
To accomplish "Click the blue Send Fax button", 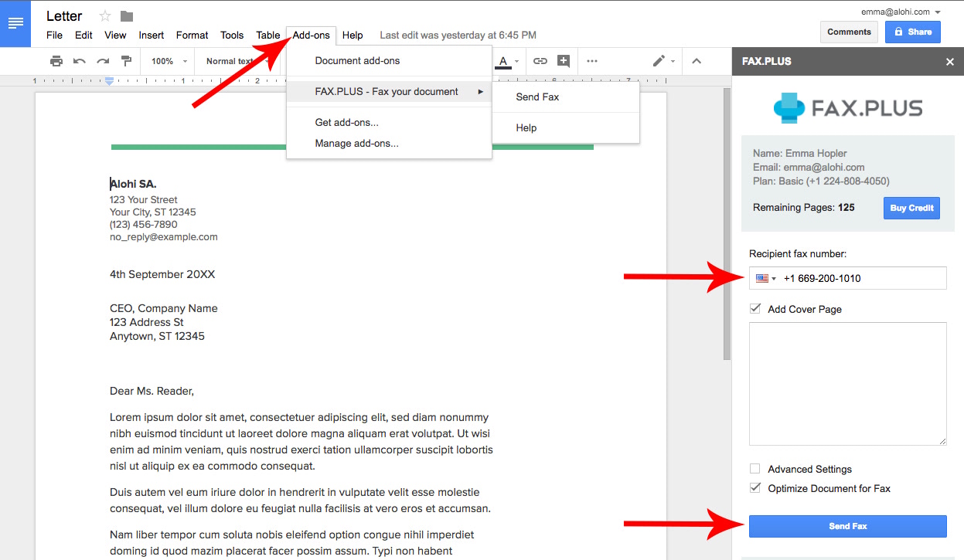I will click(x=847, y=526).
